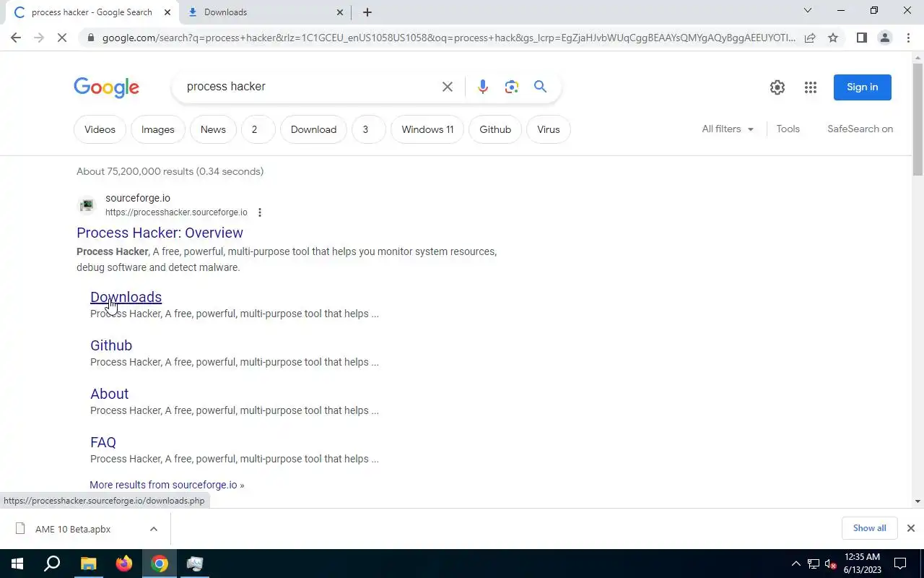Open the Tools search options

point(788,129)
